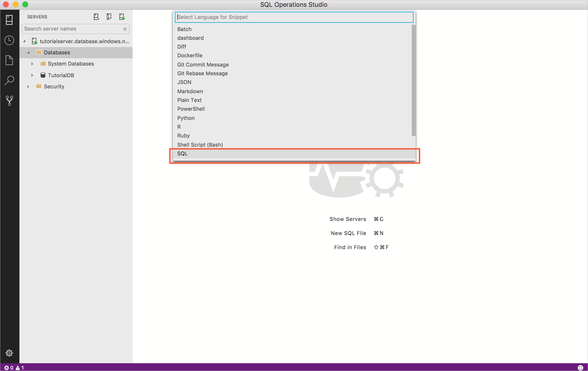Select Shell Script (Bash) language option

200,144
